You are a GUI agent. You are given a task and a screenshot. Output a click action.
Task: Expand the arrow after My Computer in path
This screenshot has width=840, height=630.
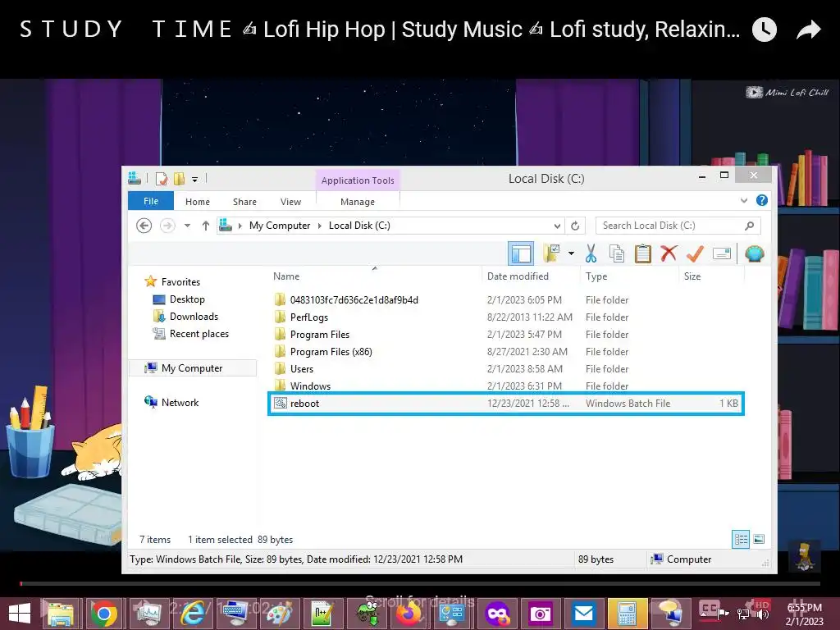(320, 226)
